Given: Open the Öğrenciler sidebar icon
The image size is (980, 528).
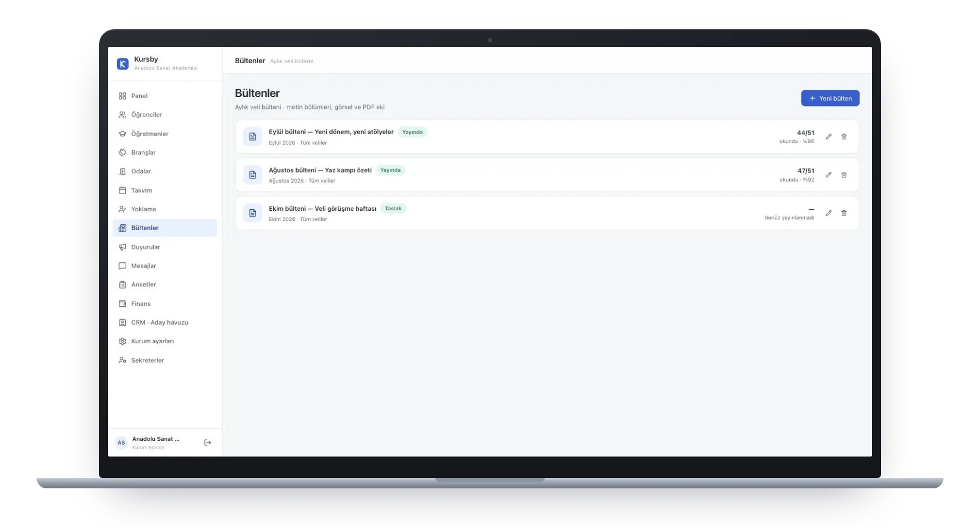Looking at the screenshot, I should (123, 115).
